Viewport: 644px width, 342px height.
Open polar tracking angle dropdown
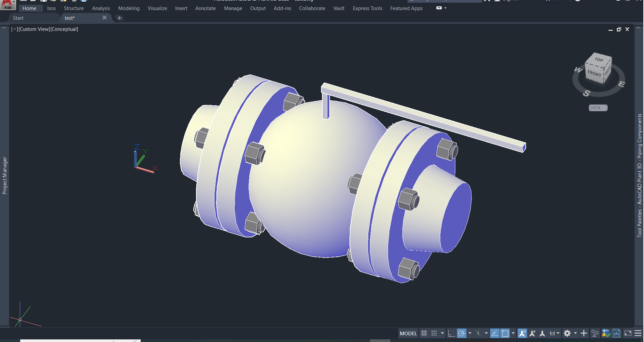(x=470, y=333)
